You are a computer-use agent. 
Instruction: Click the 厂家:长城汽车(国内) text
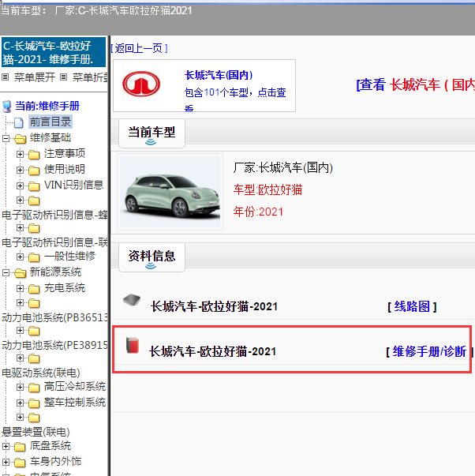[x=283, y=168]
